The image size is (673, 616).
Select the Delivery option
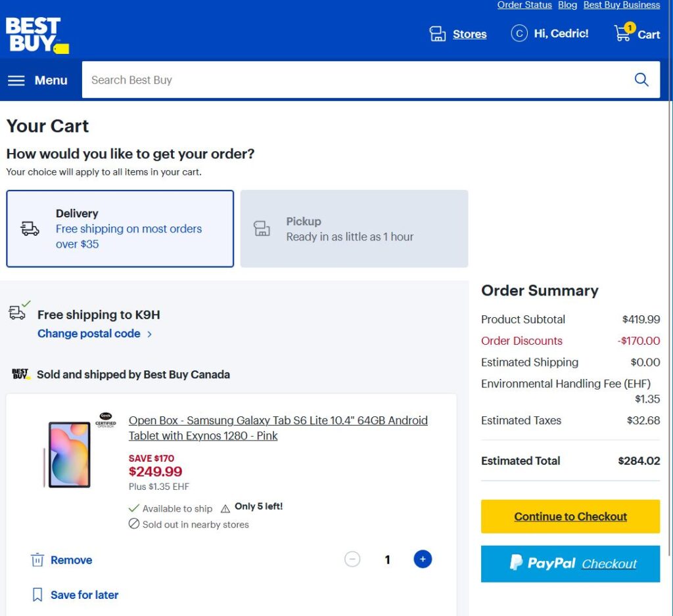[x=120, y=229]
